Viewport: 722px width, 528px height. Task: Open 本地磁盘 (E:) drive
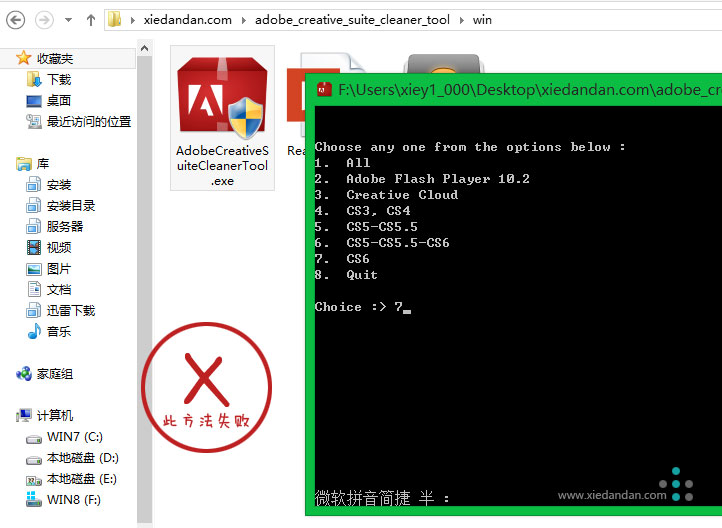coord(82,479)
